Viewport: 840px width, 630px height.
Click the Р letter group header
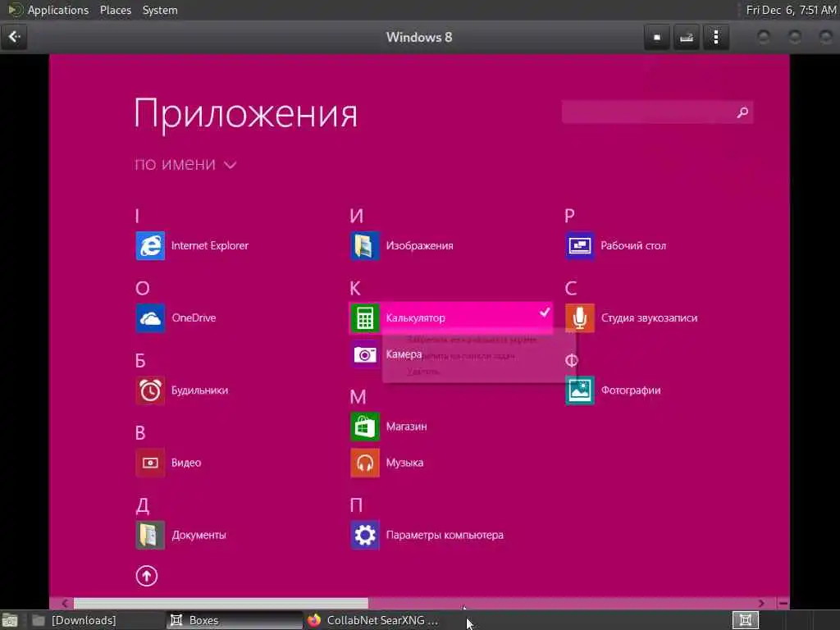pos(569,216)
